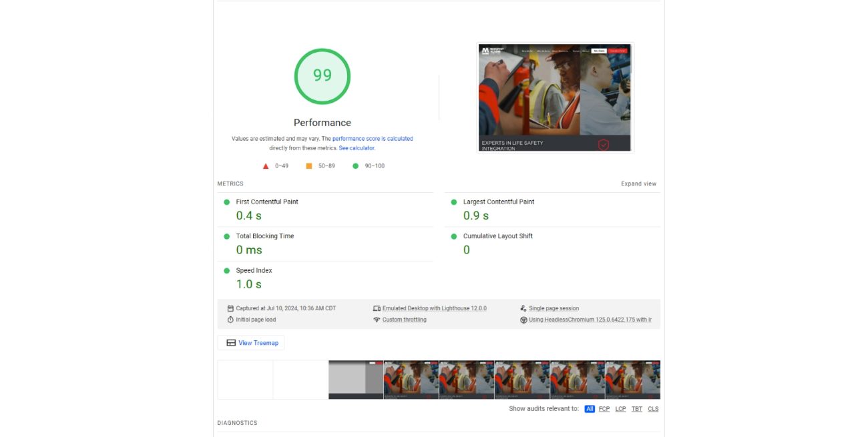Open the See calculator link
Viewport: 868px width, 437px height.
coord(357,148)
